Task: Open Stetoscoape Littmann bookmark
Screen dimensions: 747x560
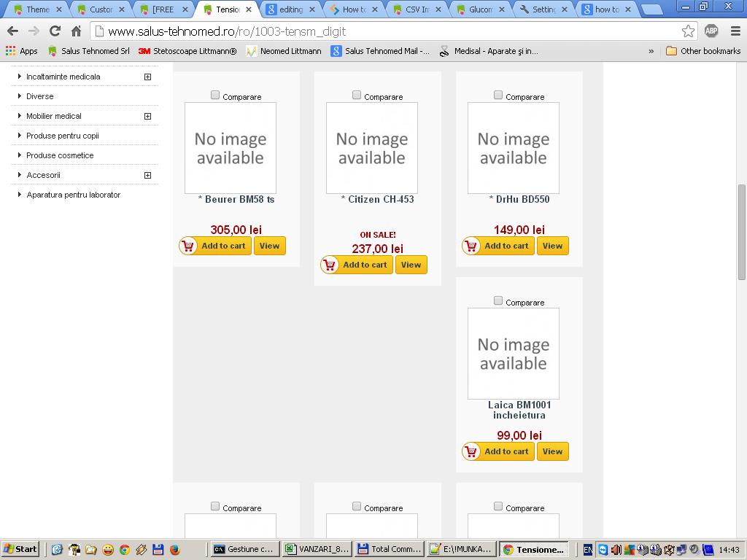Action: (x=187, y=51)
